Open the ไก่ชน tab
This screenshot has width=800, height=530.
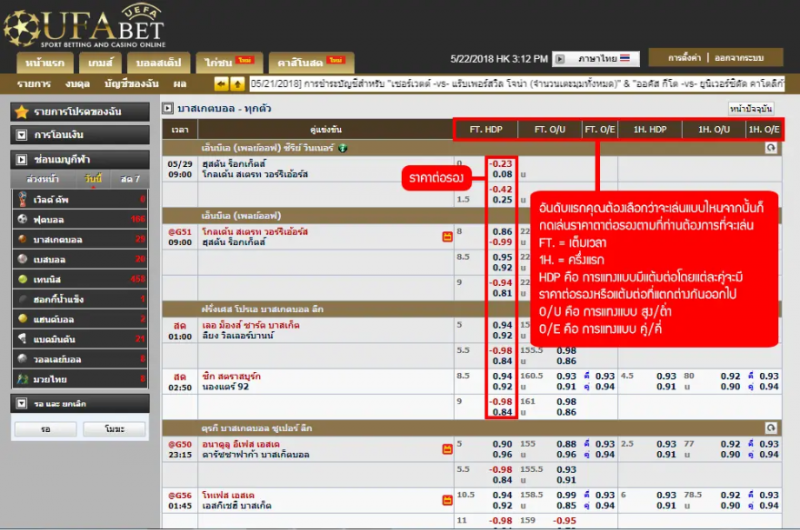click(x=229, y=63)
